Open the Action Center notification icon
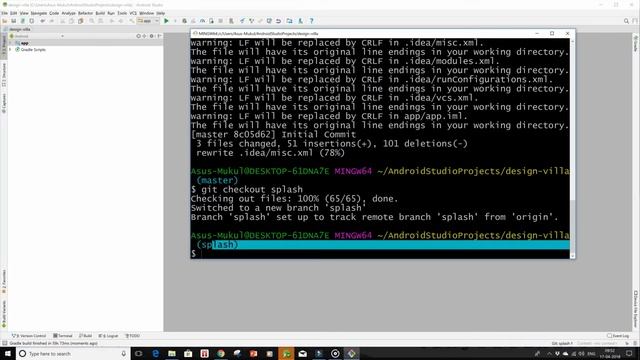Image resolution: width=640 pixels, height=360 pixels. point(629,353)
